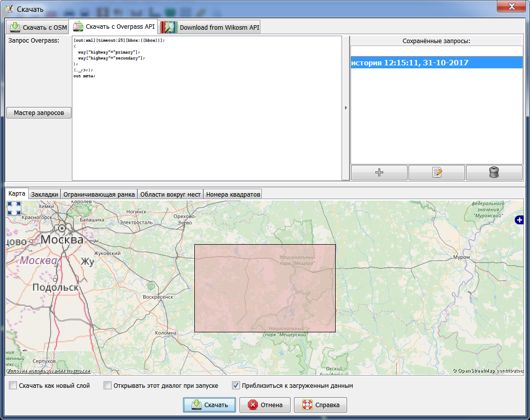This screenshot has width=530, height=420.
Task: Enable the 'Скачать как новый слой' checkbox
Action: click(13, 385)
